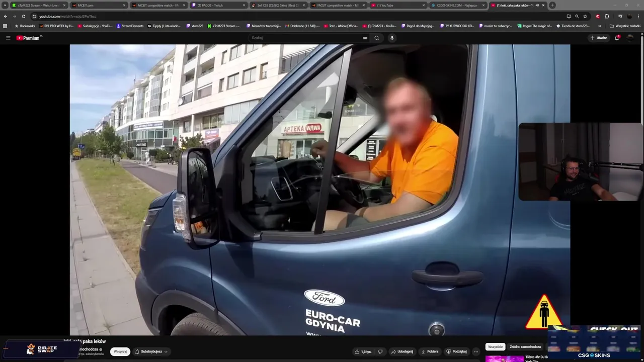Start voice search with microphone icon
The image size is (644, 362).
click(x=392, y=38)
